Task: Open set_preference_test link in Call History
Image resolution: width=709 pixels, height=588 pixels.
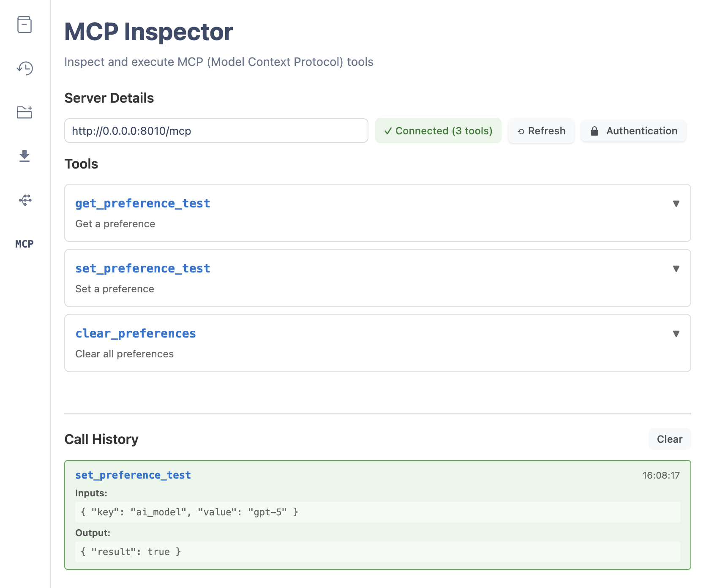Action: tap(133, 475)
